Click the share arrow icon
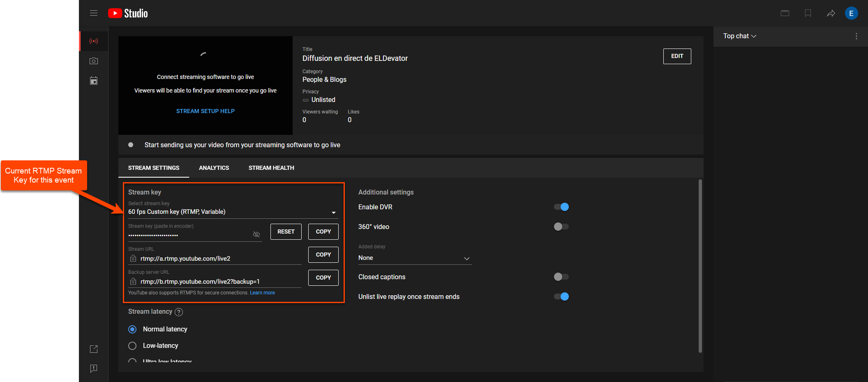The height and width of the screenshot is (382, 868). click(831, 13)
